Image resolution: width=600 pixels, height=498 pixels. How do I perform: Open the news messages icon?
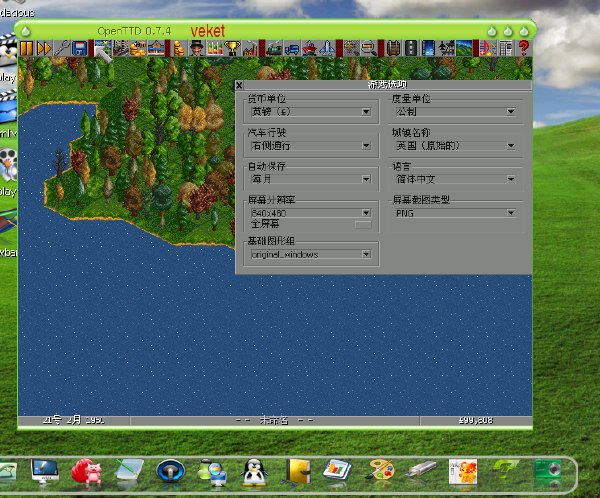click(x=505, y=49)
